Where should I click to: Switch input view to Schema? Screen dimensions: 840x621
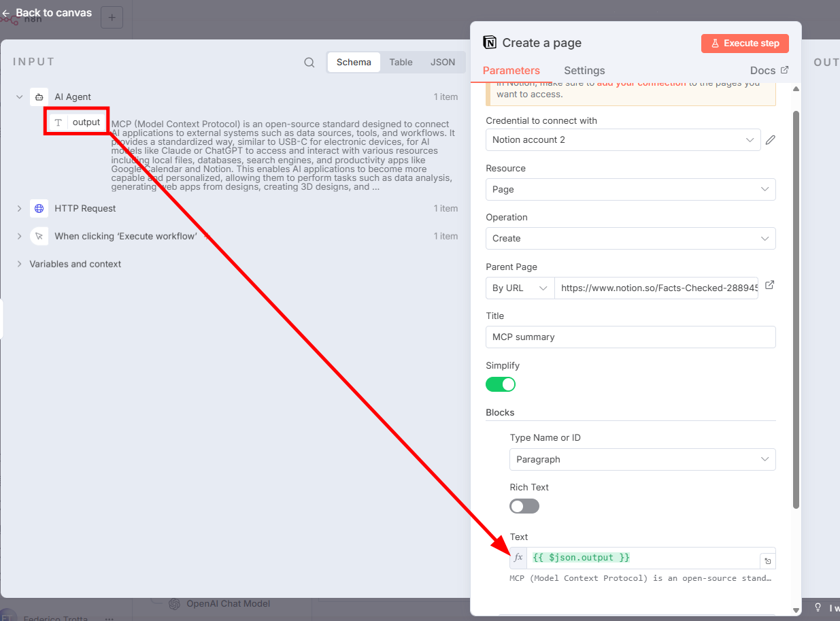[x=354, y=62]
